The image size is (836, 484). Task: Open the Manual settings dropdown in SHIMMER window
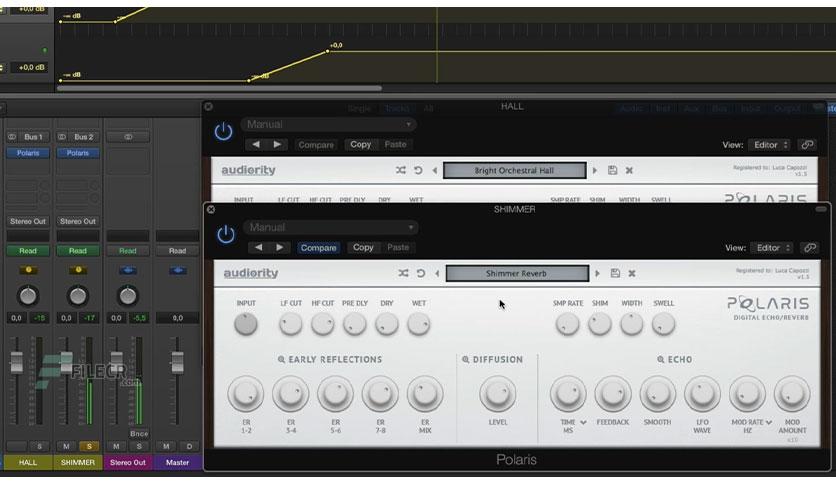(331, 228)
